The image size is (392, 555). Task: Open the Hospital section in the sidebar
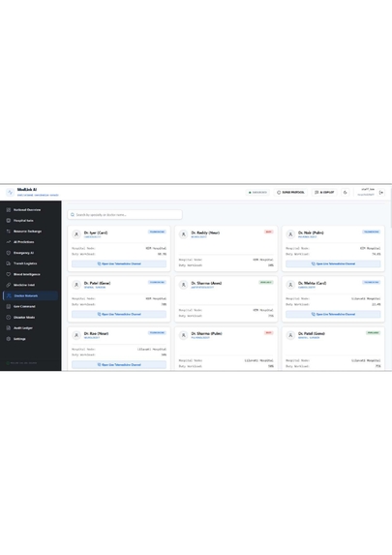(30, 221)
